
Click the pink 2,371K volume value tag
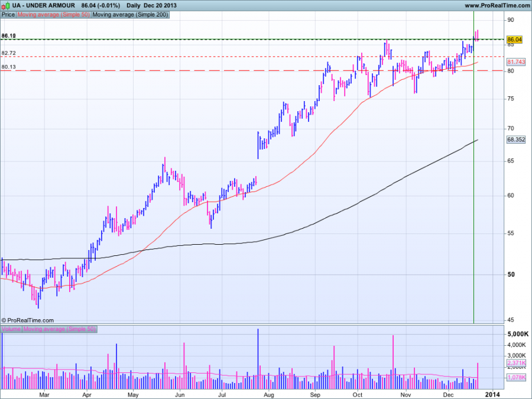click(516, 364)
